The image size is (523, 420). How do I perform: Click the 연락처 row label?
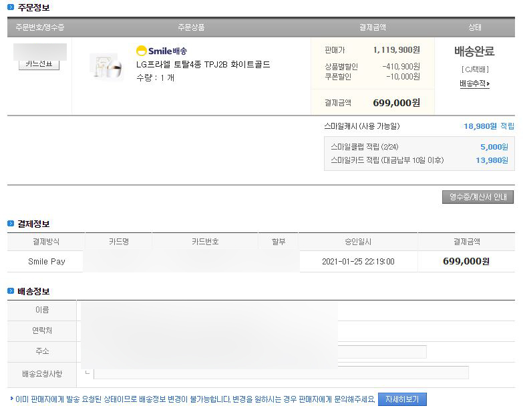[42, 331]
